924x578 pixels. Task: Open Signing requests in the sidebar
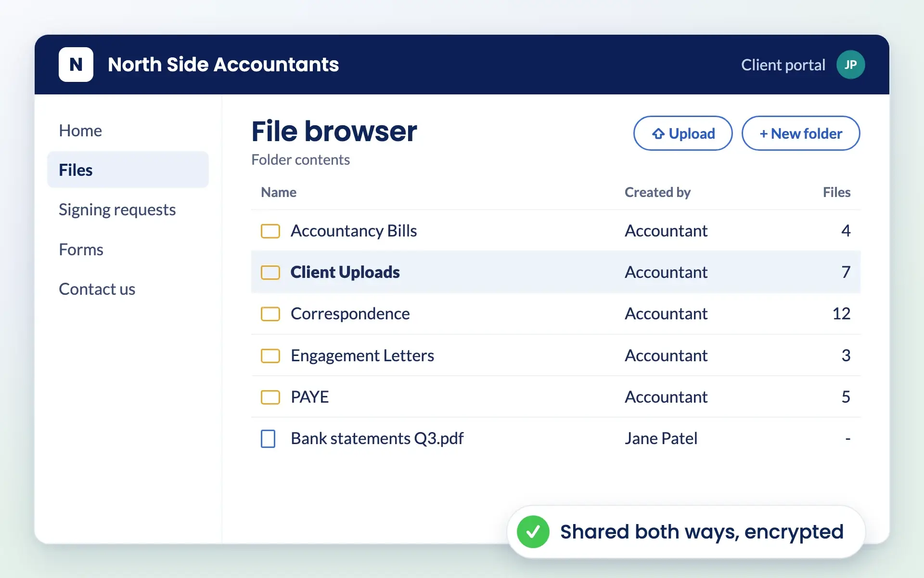(x=117, y=210)
